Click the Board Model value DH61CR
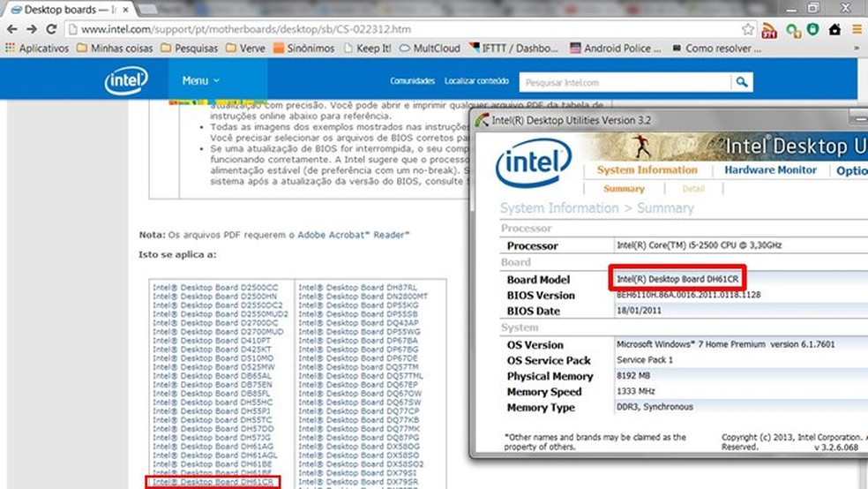The image size is (868, 489). pos(677,279)
